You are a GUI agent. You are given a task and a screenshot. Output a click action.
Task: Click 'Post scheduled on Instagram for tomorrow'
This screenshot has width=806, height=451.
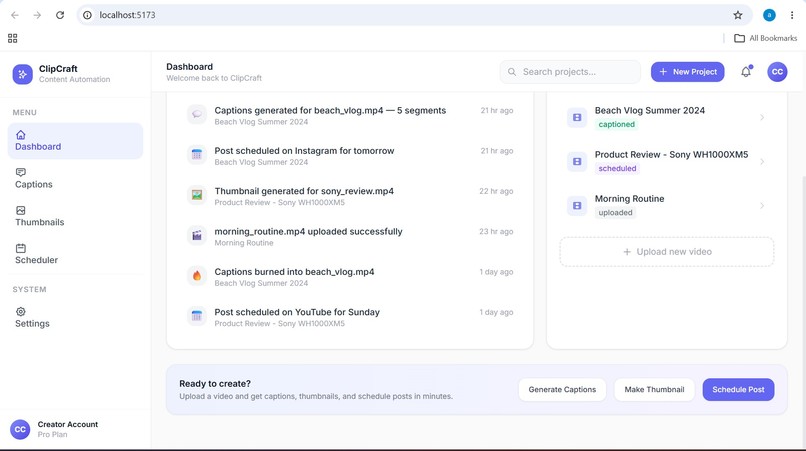tap(304, 151)
